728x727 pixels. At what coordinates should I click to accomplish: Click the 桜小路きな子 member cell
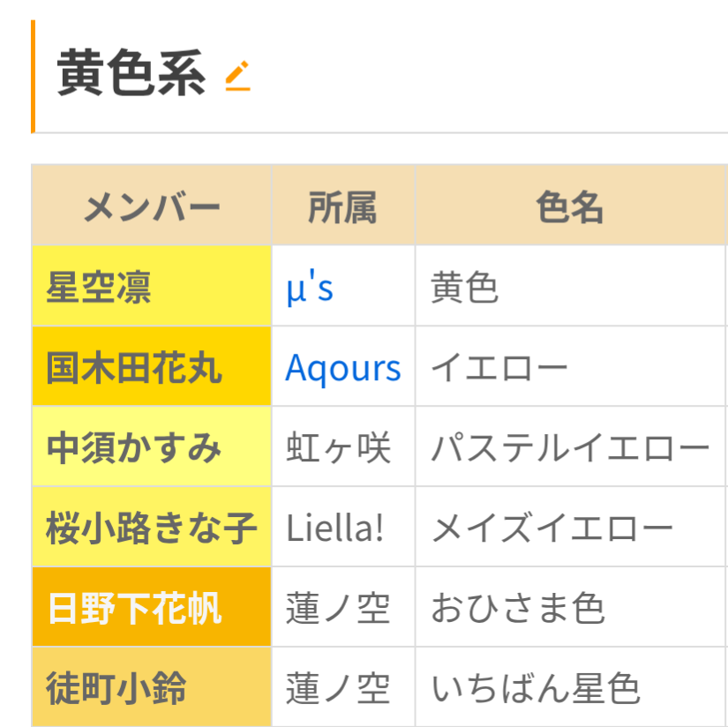click(x=152, y=527)
